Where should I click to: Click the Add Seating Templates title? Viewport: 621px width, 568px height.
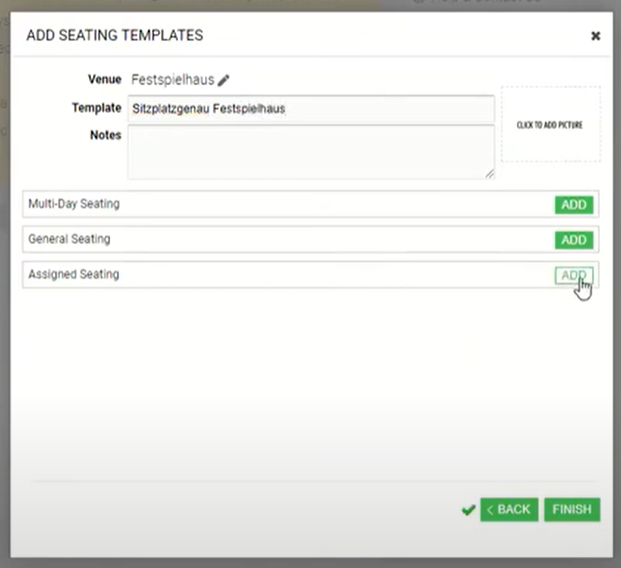[114, 35]
